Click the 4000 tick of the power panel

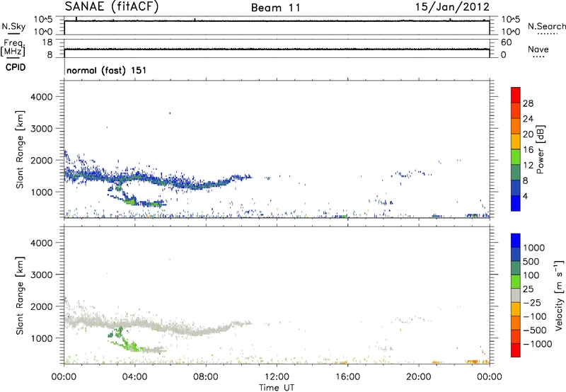(41, 97)
